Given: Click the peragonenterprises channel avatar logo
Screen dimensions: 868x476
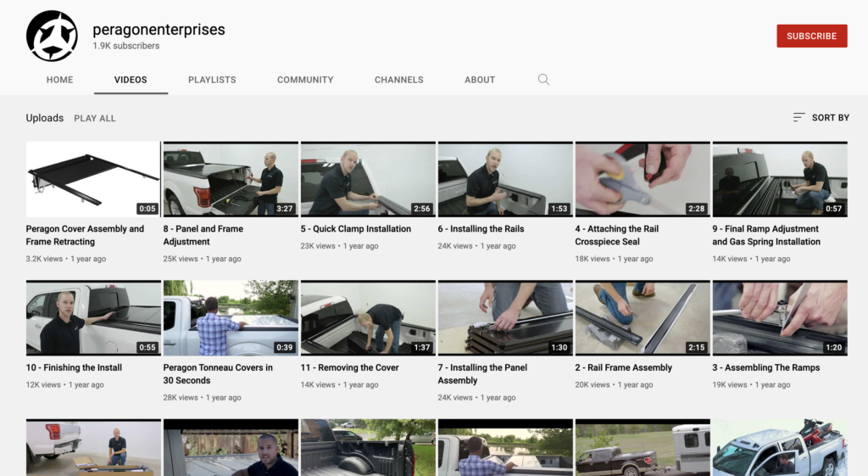Looking at the screenshot, I should point(52,36).
